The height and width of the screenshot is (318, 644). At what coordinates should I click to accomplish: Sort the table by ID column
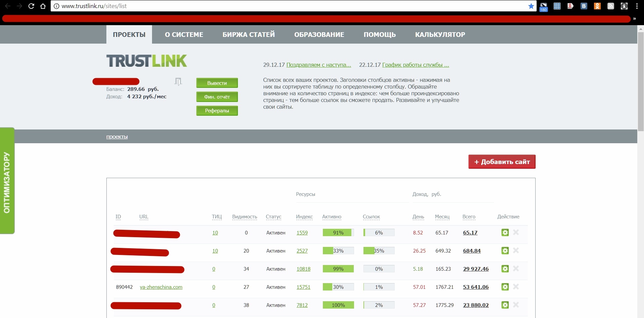(118, 217)
